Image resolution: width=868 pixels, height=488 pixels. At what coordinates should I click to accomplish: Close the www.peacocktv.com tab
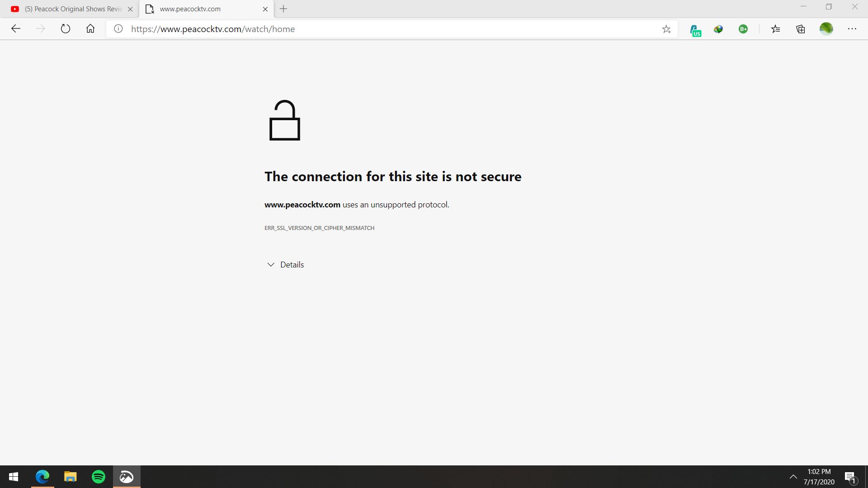[265, 9]
